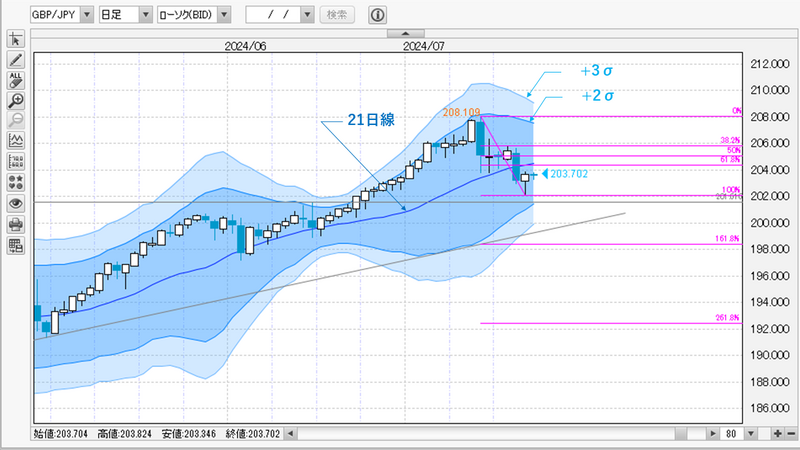Collapse the panel using the top arrow handle
Image resolution: width=800 pixels, height=450 pixels.
[x=406, y=34]
